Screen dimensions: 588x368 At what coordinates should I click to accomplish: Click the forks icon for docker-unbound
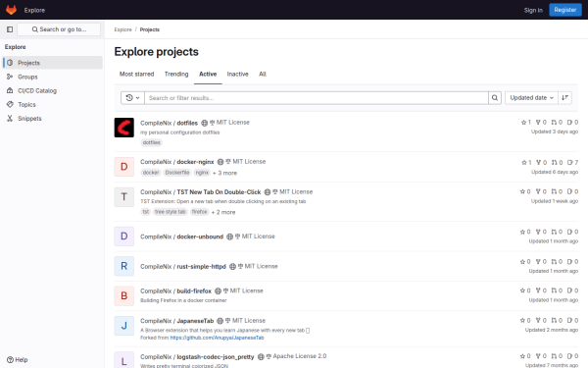pyautogui.click(x=538, y=232)
